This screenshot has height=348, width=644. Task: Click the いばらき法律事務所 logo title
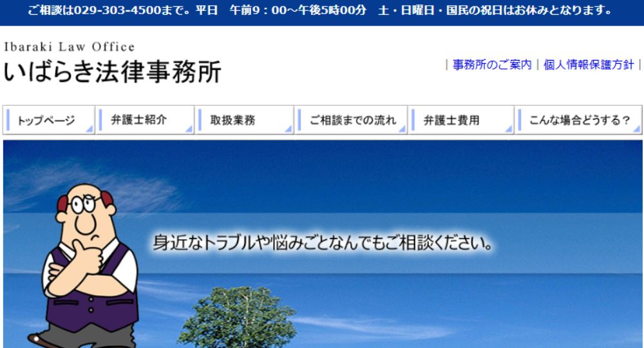tap(112, 72)
